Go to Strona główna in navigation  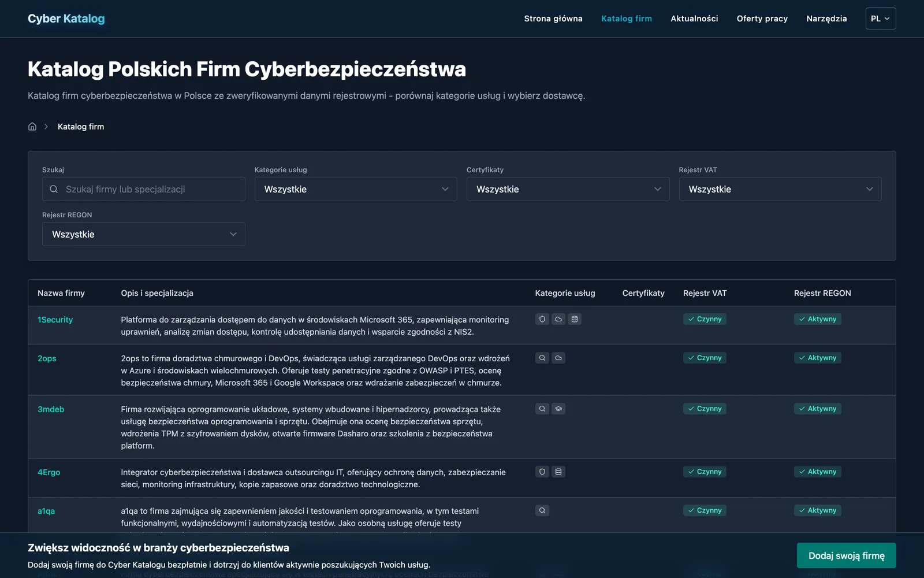click(x=553, y=18)
